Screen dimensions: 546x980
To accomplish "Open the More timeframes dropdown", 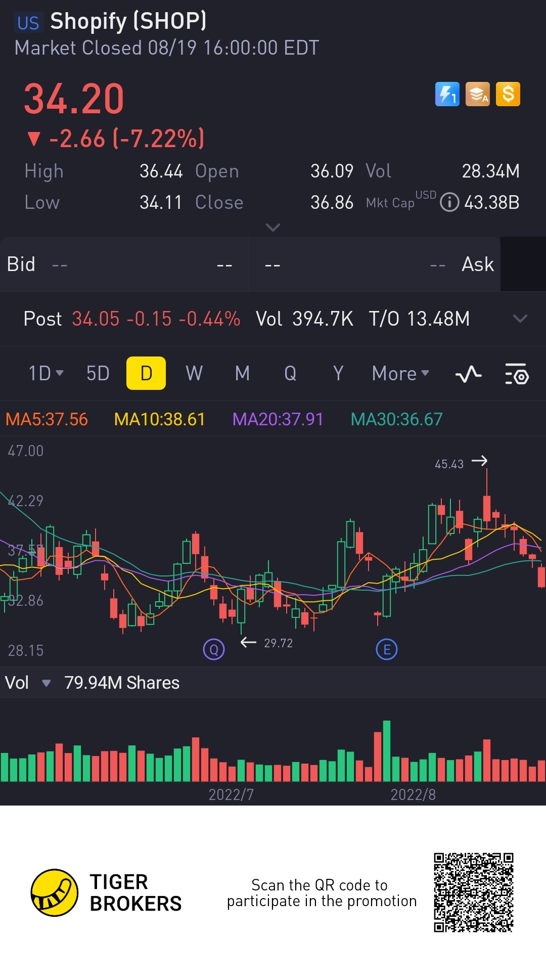I will [x=400, y=374].
